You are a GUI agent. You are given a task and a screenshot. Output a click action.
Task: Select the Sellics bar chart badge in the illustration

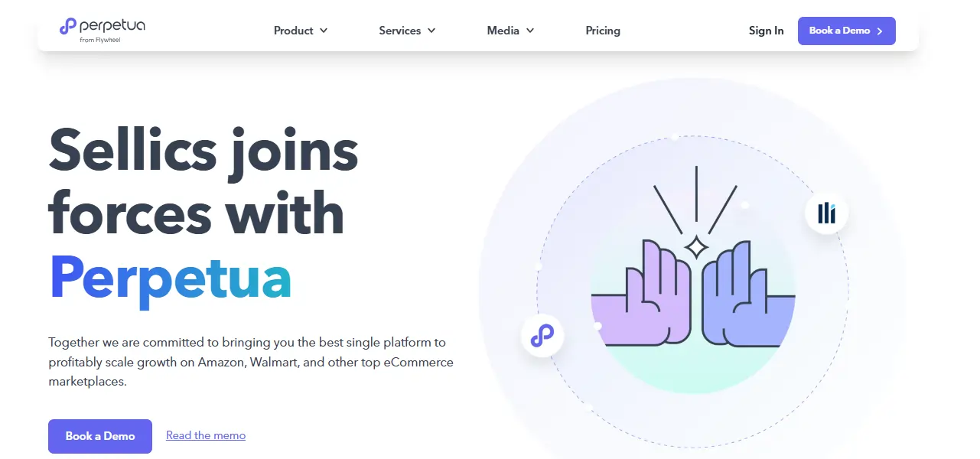tap(826, 213)
